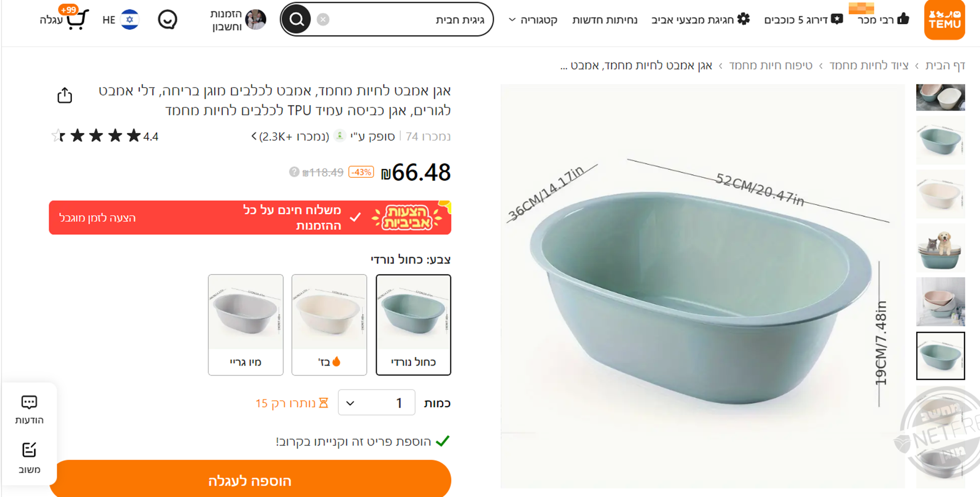This screenshot has height=497, width=980.
Task: Open customer support chat icon
Action: click(x=167, y=19)
